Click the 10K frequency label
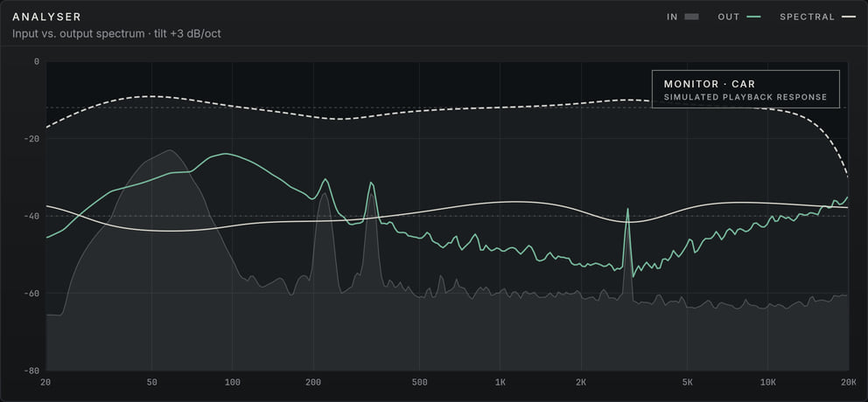Viewport: 868px width, 402px height. [x=768, y=382]
